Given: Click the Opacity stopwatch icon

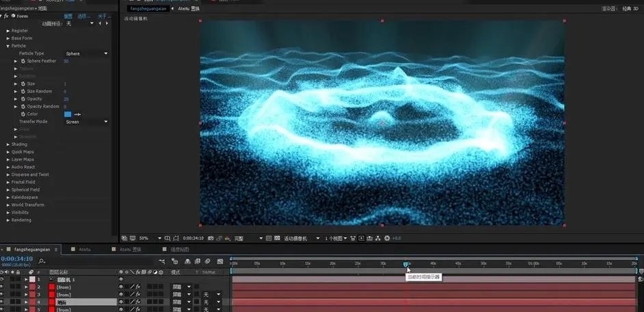Looking at the screenshot, I should (x=23, y=99).
